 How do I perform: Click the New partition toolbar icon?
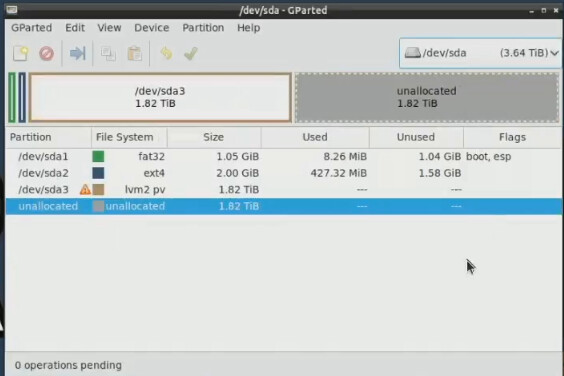click(x=21, y=54)
